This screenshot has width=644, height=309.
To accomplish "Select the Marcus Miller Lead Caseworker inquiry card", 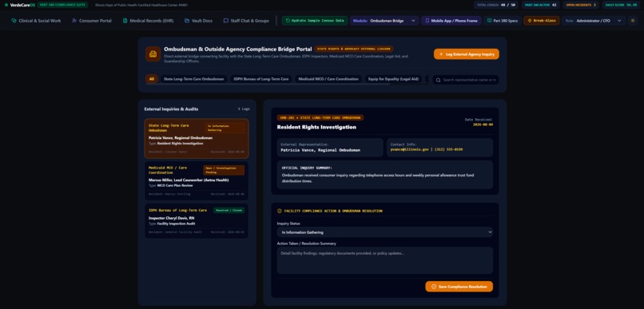I will click(197, 181).
